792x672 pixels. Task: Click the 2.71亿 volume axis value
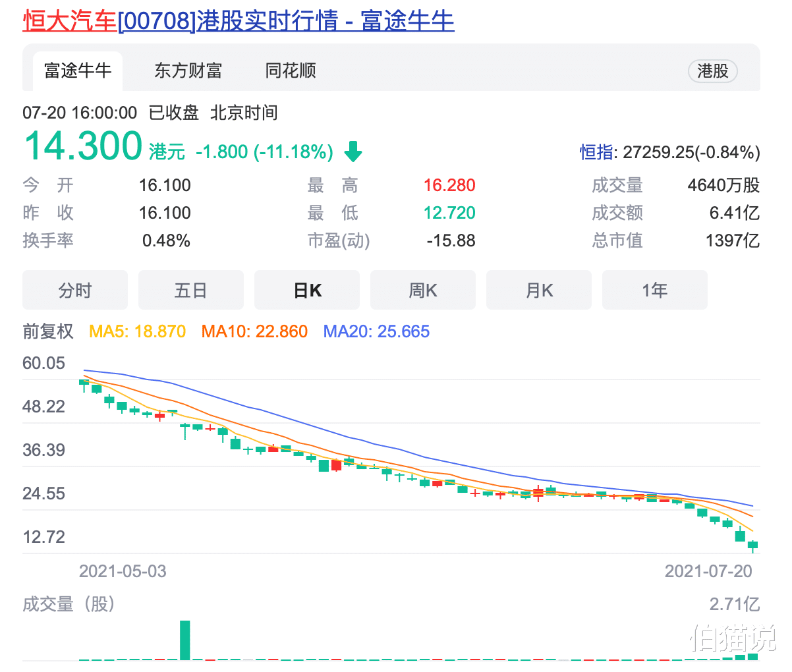point(735,603)
